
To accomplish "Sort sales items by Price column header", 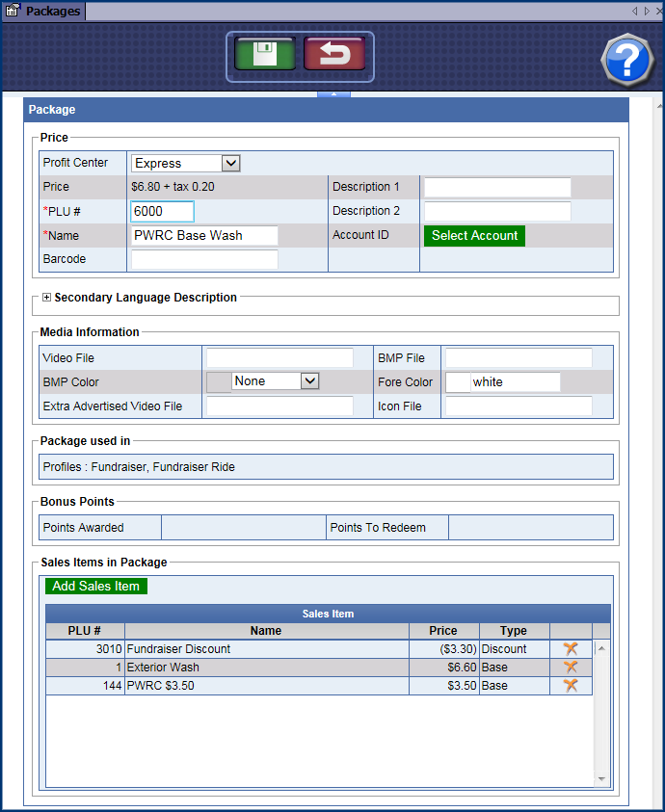I will pos(443,631).
